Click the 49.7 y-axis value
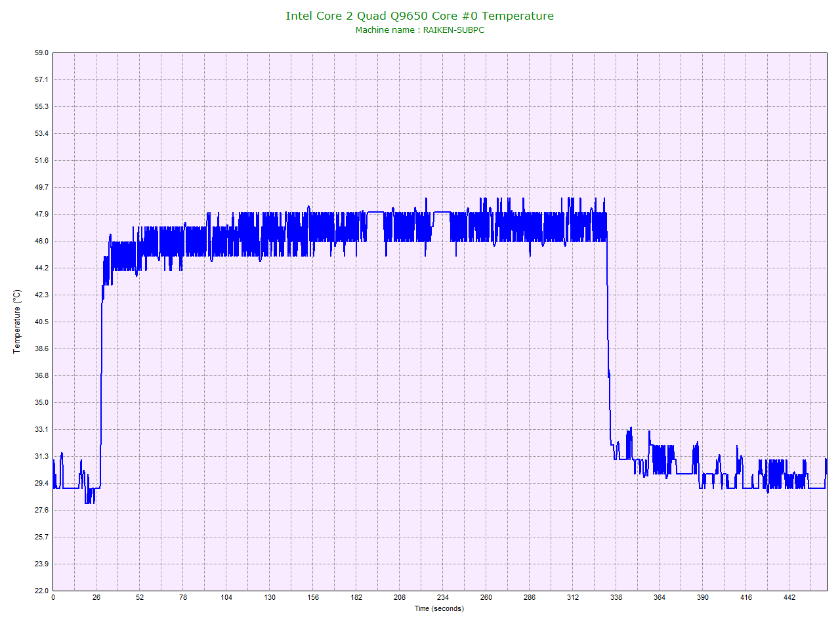This screenshot has width=840, height=630. tap(41, 187)
